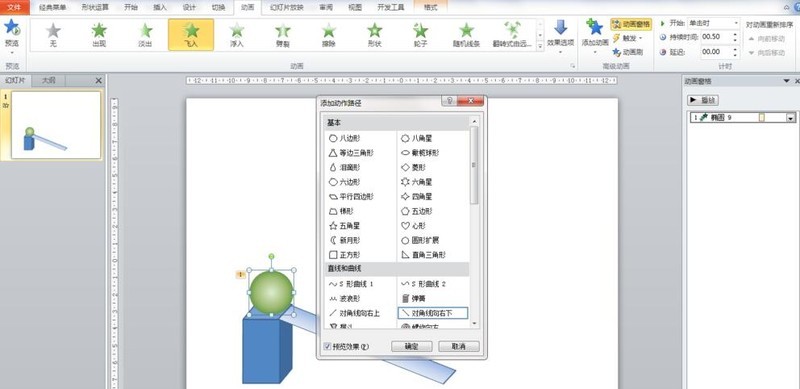This screenshot has height=389, width=800.
Task: Switch to the 切换 (Transitions) ribbon tab
Action: click(x=218, y=8)
